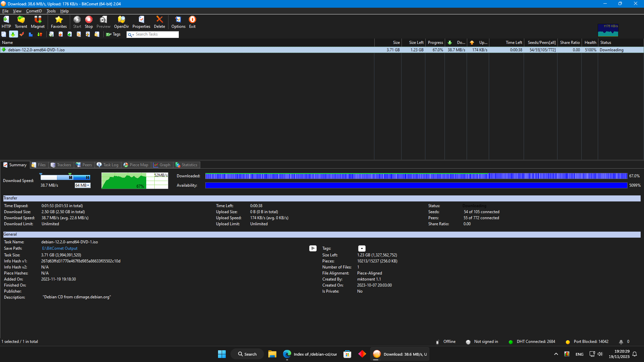Open the Statistics tab
644x362 pixels.
pos(186,165)
